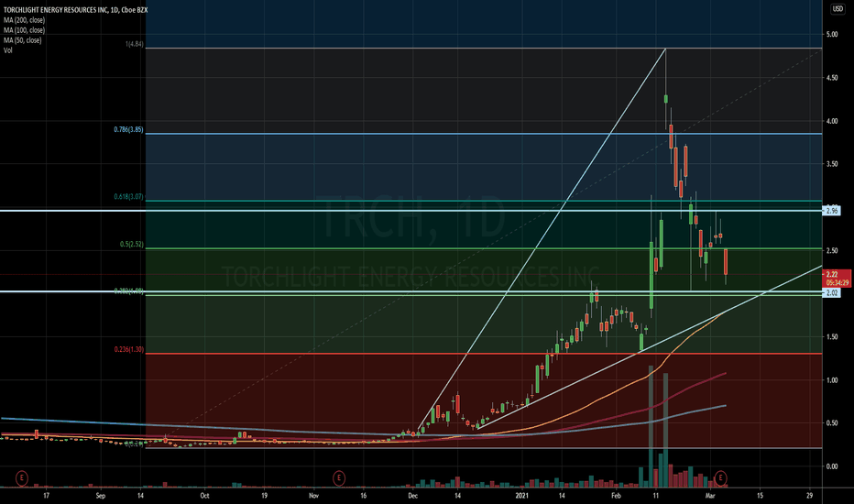Image resolution: width=854 pixels, height=504 pixels.
Task: Select the Fibonacci 0.786(3.85) level label
Action: (128, 130)
